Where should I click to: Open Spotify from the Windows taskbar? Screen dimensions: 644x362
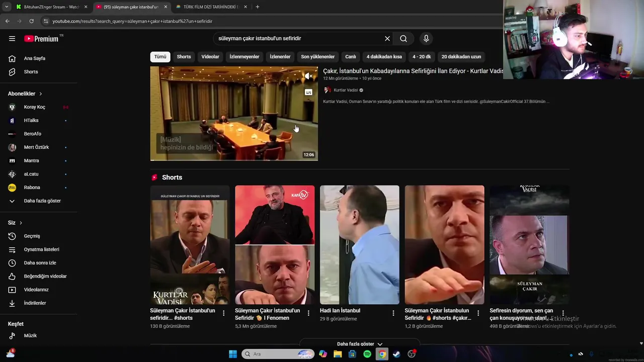click(367, 354)
